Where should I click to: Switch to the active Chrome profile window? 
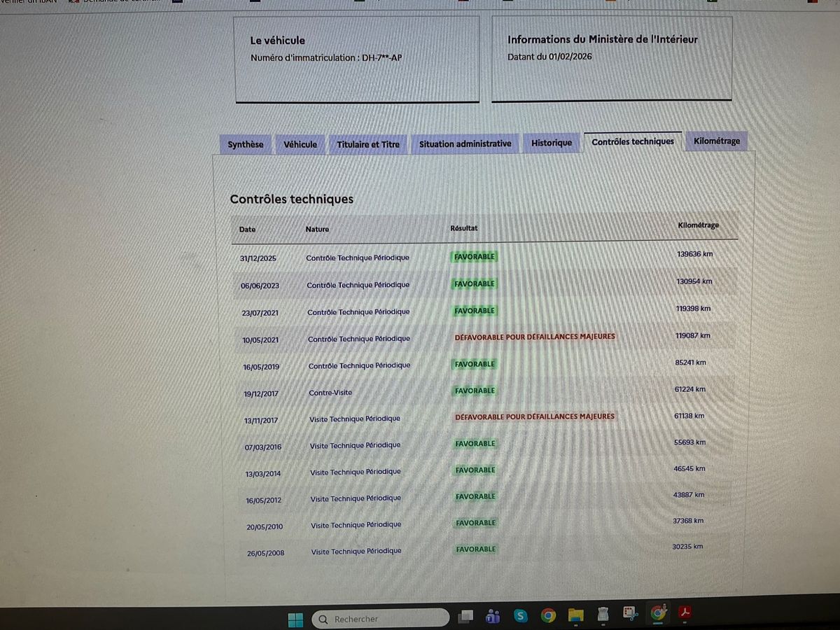(658, 613)
